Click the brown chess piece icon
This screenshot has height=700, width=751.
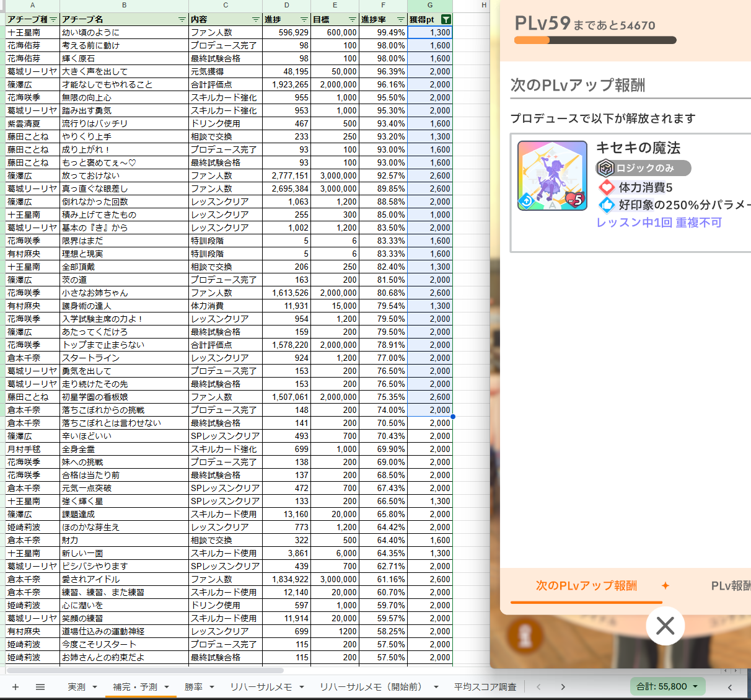tap(524, 635)
